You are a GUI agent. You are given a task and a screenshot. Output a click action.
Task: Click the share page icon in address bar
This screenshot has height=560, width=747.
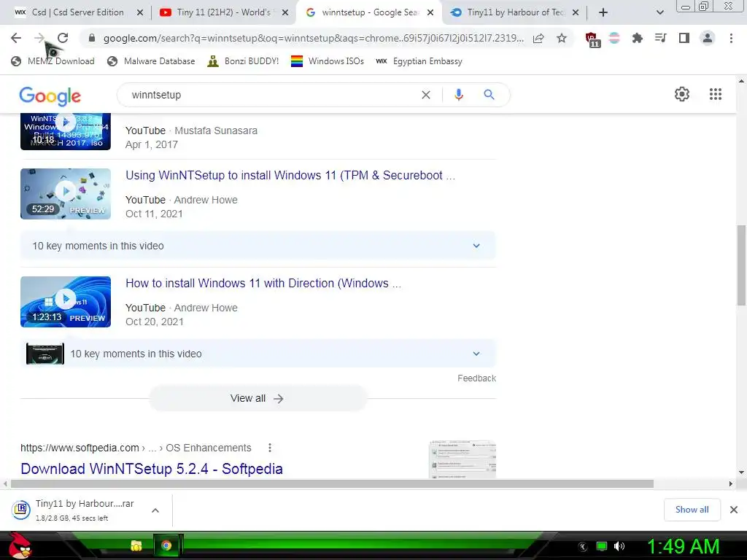538,39
